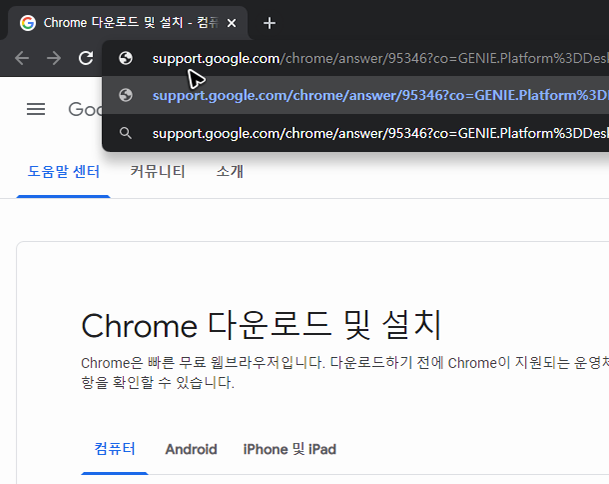Click the Chrome 다운로드 및 설치 heading
Image resolution: width=609 pixels, height=484 pixels.
261,325
